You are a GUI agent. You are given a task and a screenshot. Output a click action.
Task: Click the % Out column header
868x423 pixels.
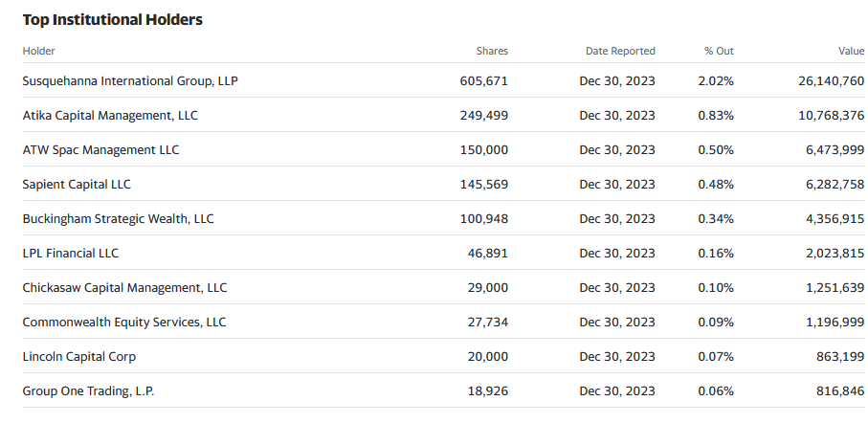[718, 51]
